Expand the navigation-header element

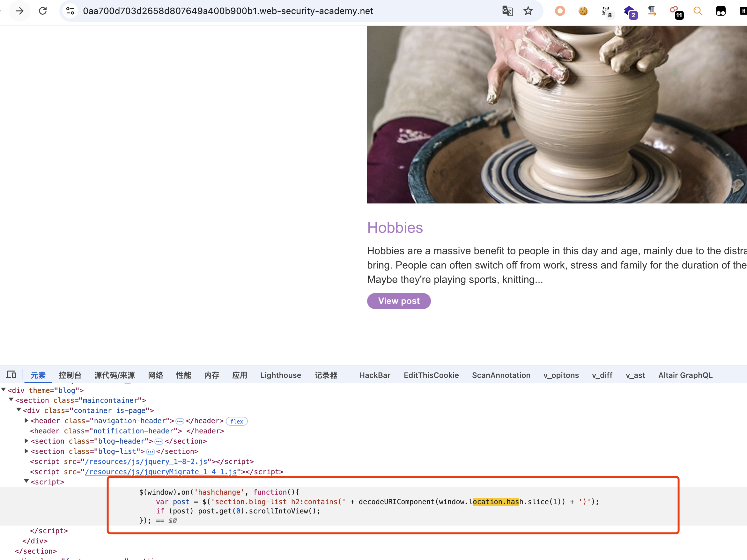(x=26, y=421)
